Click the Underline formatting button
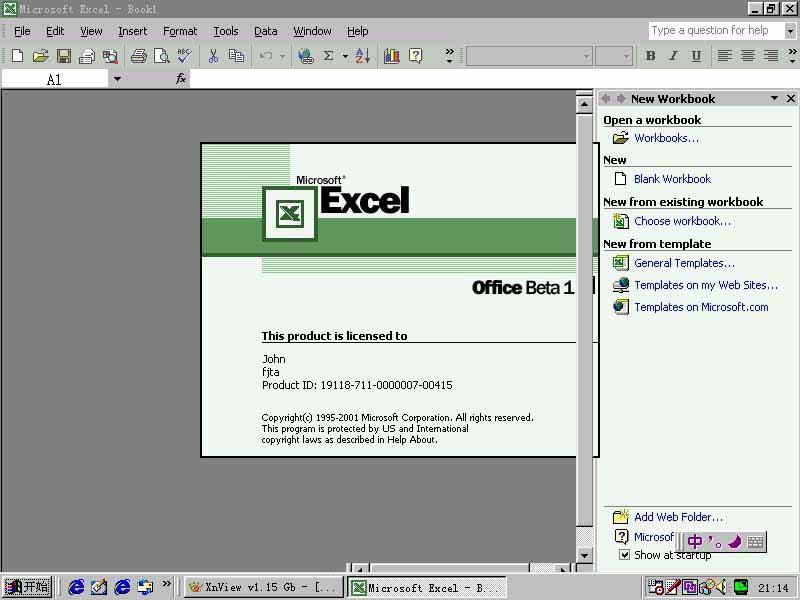 coord(696,56)
